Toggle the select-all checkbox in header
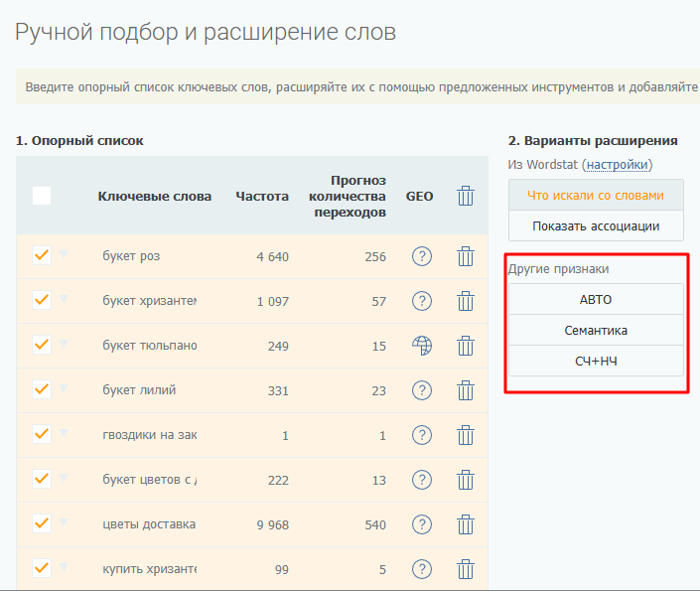This screenshot has width=700, height=591. tap(42, 196)
